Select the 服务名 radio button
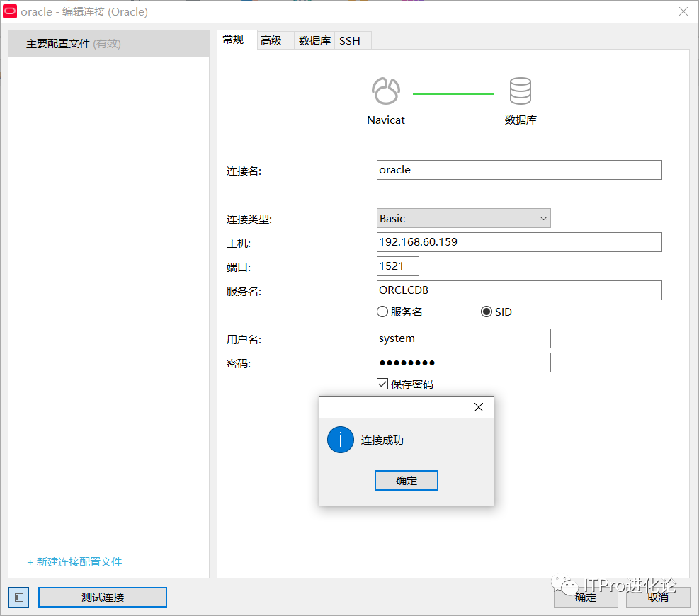 382,312
